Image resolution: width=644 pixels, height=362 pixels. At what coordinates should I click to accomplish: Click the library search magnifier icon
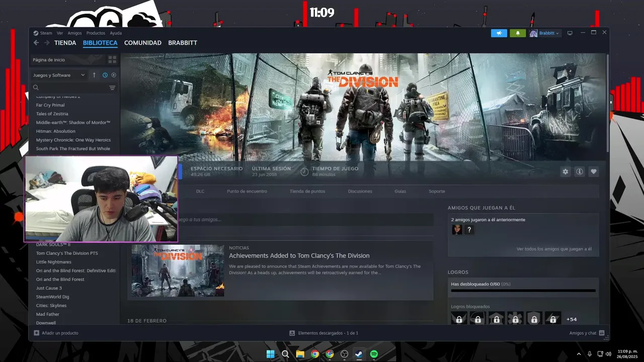[x=36, y=87]
